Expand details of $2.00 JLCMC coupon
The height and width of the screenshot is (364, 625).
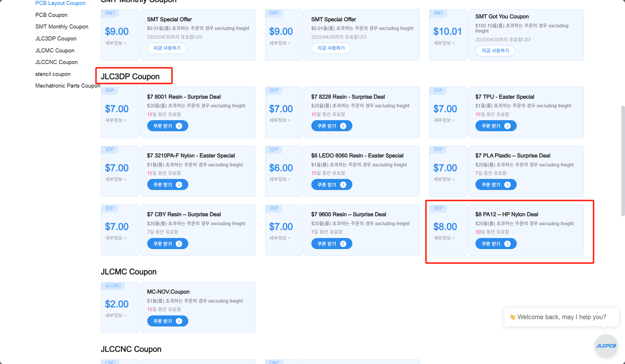(x=116, y=315)
